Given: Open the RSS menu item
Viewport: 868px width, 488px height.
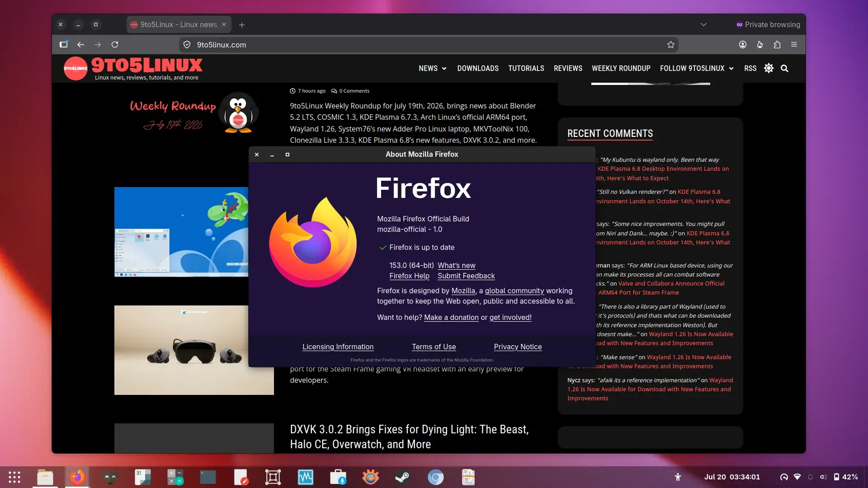Looking at the screenshot, I should tap(750, 68).
